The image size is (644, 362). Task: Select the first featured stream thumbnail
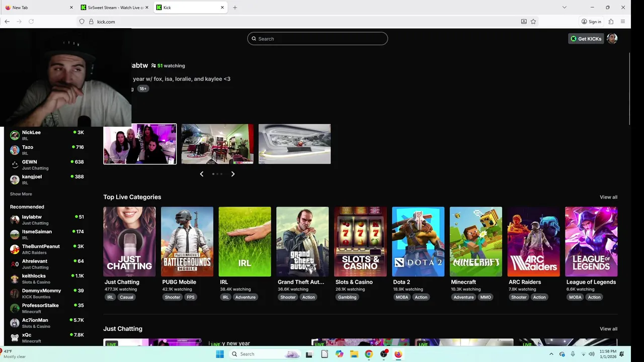coord(140,144)
